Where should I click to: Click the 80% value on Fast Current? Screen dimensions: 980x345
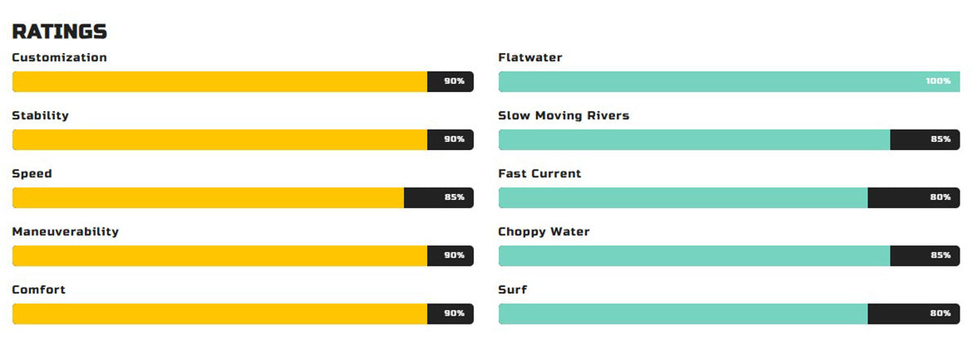click(941, 197)
